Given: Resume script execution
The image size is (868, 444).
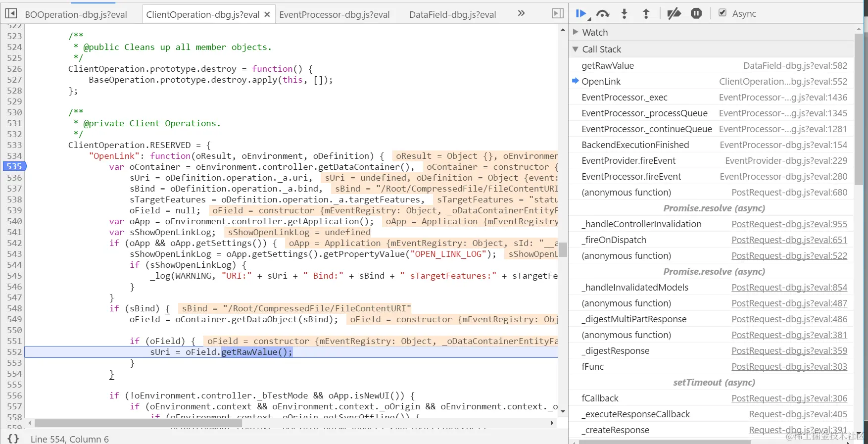Looking at the screenshot, I should [x=581, y=14].
